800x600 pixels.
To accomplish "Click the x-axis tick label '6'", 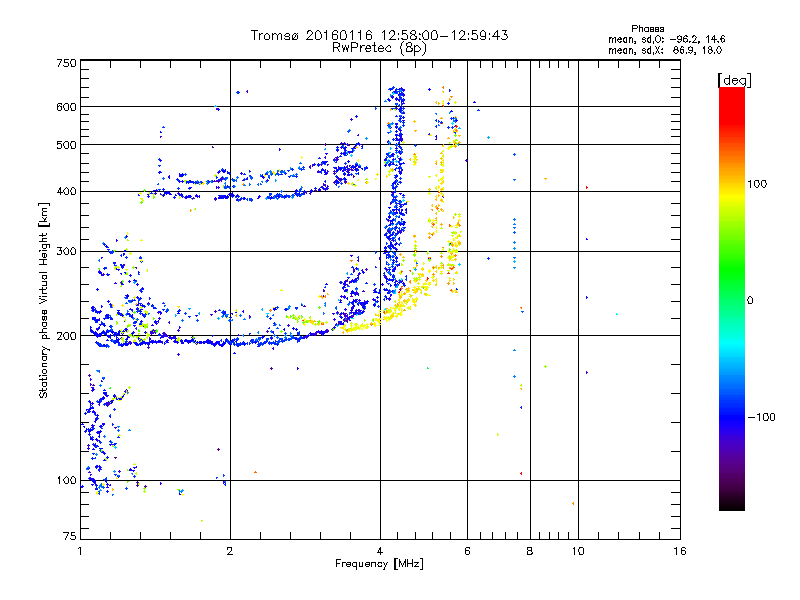I will [x=467, y=551].
